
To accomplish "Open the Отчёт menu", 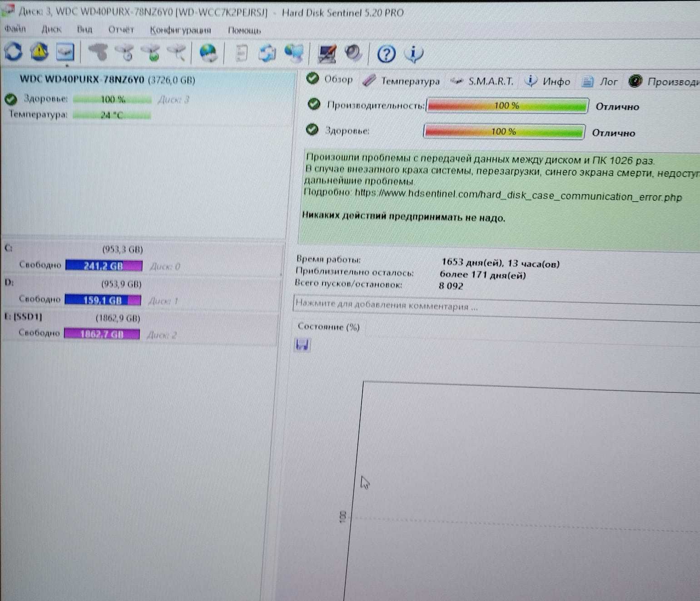I will point(121,30).
